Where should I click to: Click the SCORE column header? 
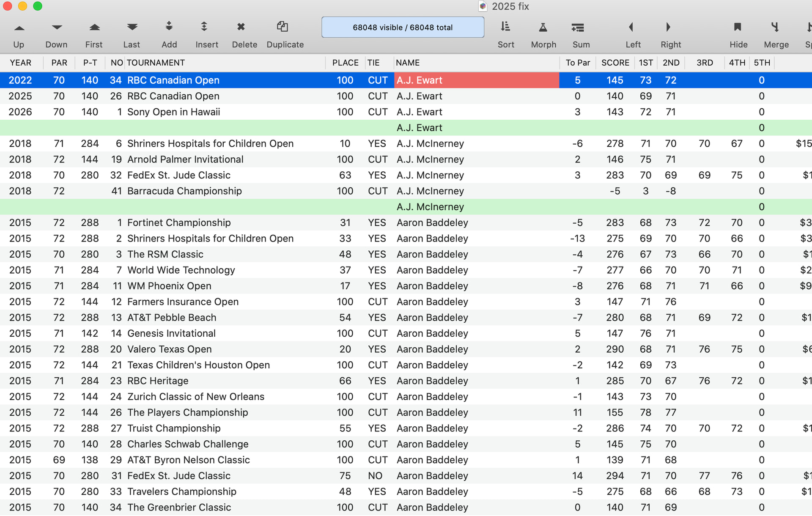coord(615,63)
